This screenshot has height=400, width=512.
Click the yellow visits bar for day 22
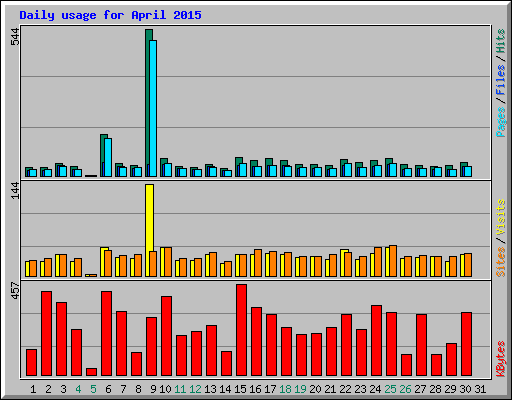[344, 263]
